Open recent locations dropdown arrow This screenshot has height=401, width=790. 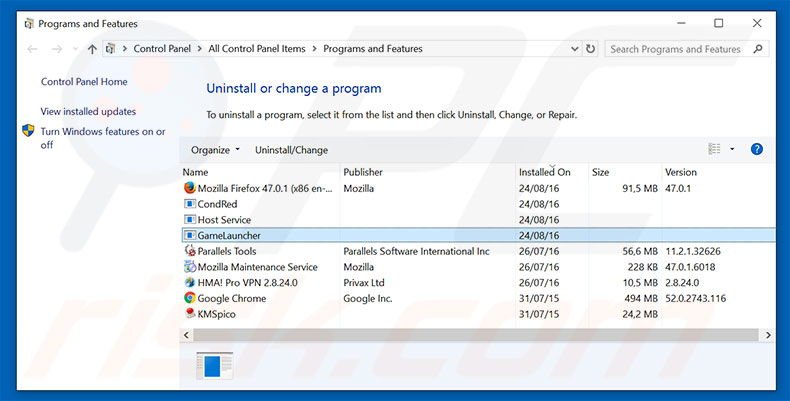(x=76, y=49)
